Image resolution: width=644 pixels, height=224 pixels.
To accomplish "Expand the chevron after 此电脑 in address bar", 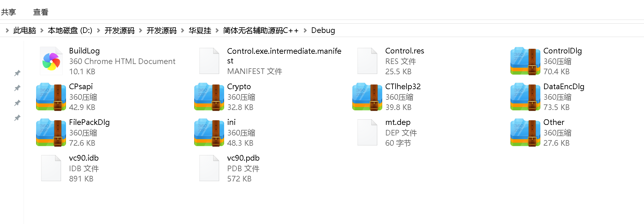I will [x=42, y=30].
